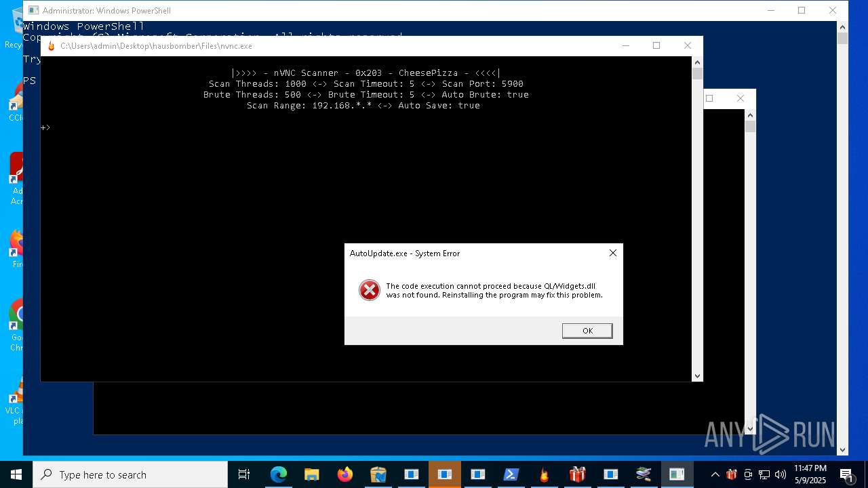Maximize the nvnc.exe console window
Screen dimensions: 868x488
coord(656,45)
